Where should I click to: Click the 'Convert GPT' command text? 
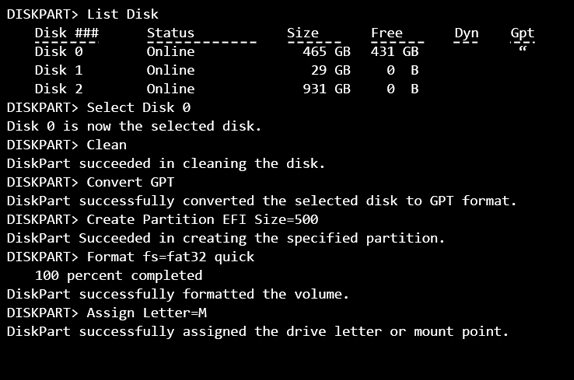point(130,182)
